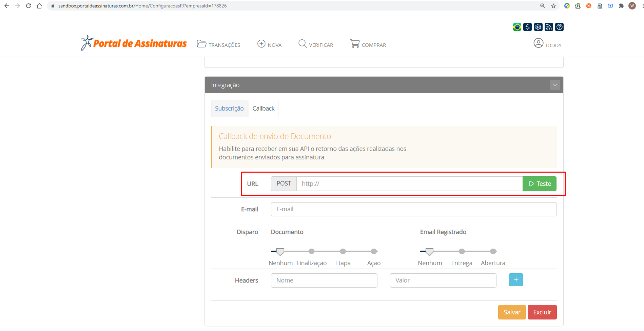Switch to the Subscrição tab
The image size is (644, 331).
pos(229,109)
